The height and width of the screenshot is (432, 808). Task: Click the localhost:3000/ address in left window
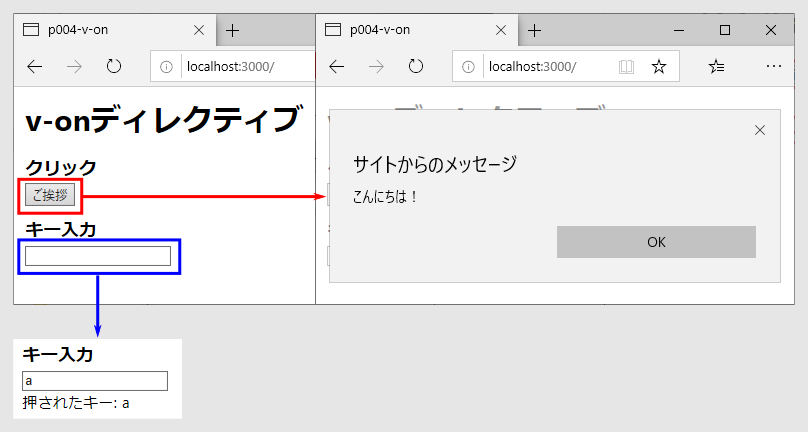pos(230,67)
